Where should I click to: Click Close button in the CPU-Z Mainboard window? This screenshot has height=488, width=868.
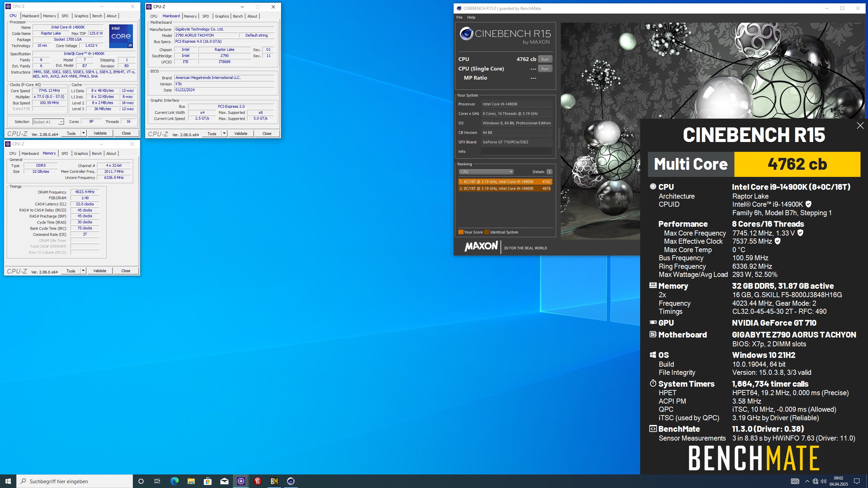[267, 134]
